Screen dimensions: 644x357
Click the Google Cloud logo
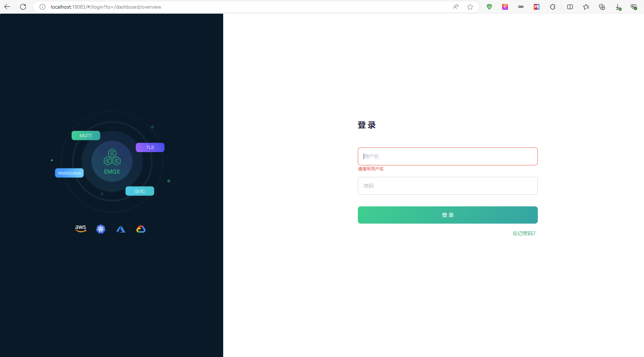[x=141, y=229]
